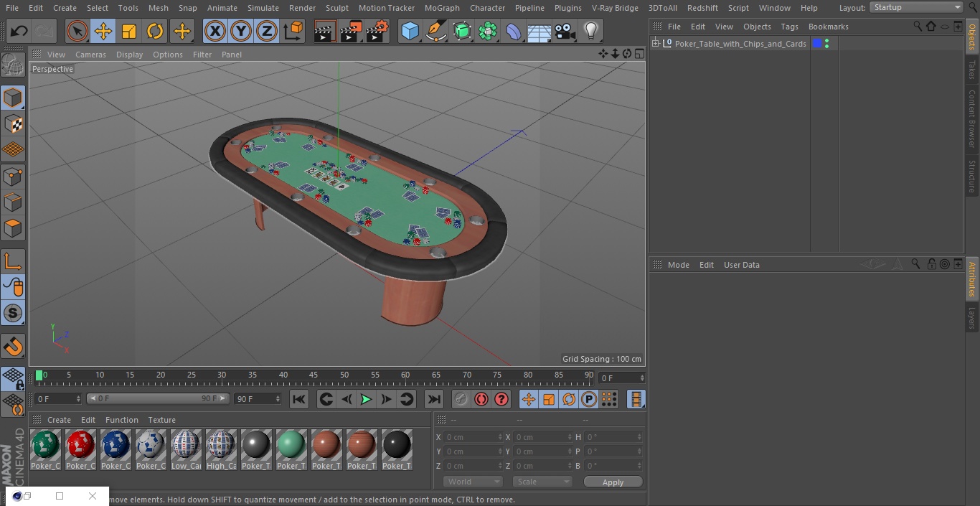The image size is (980, 506).
Task: Add an Array modeling object
Action: pos(488,31)
